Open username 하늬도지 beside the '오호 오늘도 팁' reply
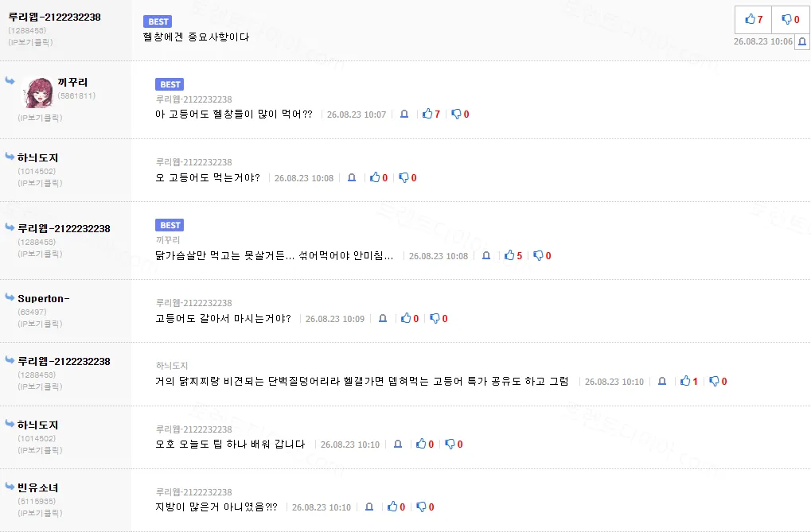The height and width of the screenshot is (532, 811). [x=37, y=425]
